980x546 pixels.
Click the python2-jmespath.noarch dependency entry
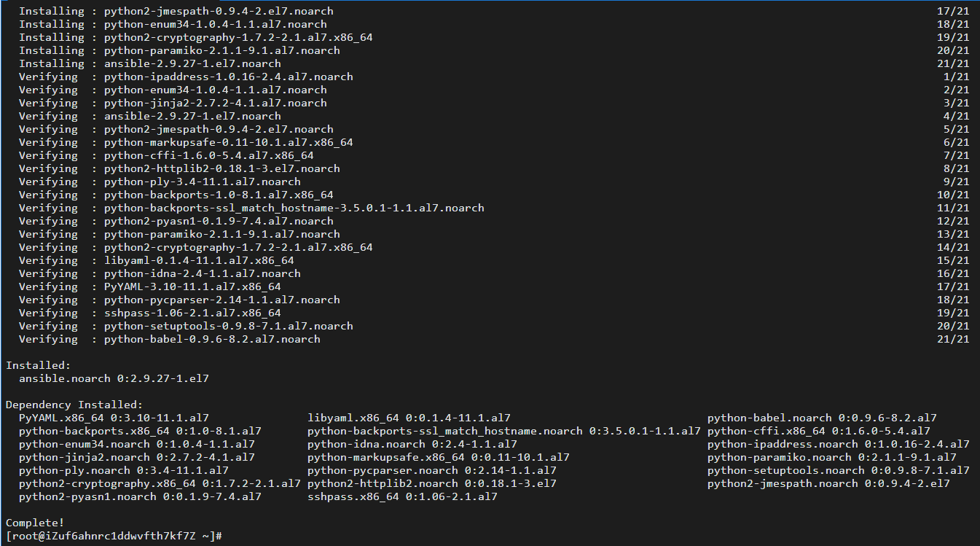[828, 483]
